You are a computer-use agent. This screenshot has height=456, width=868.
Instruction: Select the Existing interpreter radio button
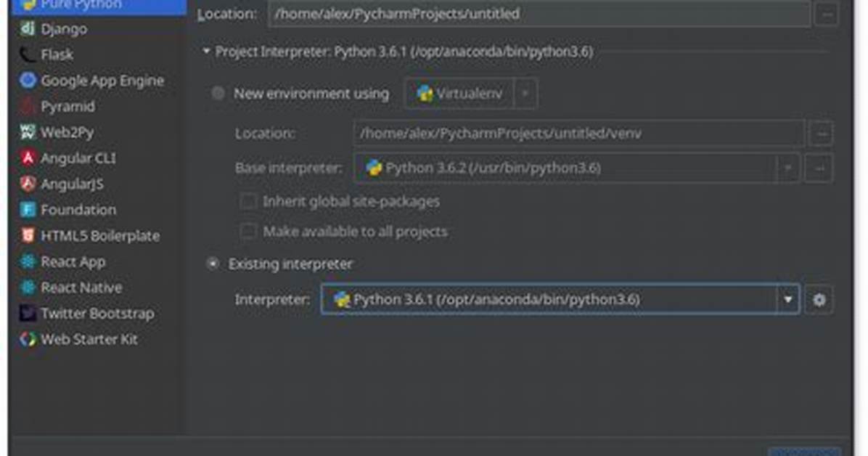pyautogui.click(x=213, y=264)
